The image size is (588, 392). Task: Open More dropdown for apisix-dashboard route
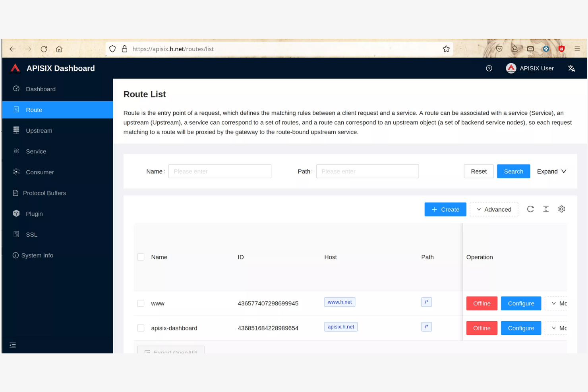point(556,328)
